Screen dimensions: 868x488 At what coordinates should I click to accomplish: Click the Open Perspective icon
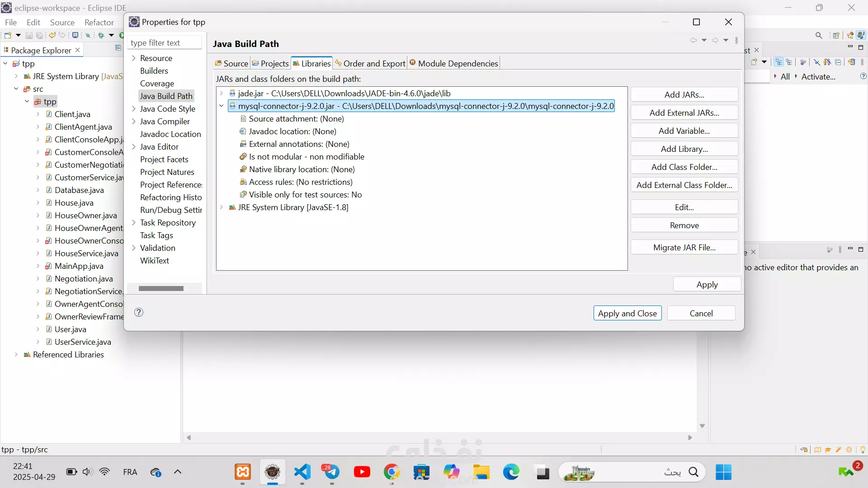[836, 35]
